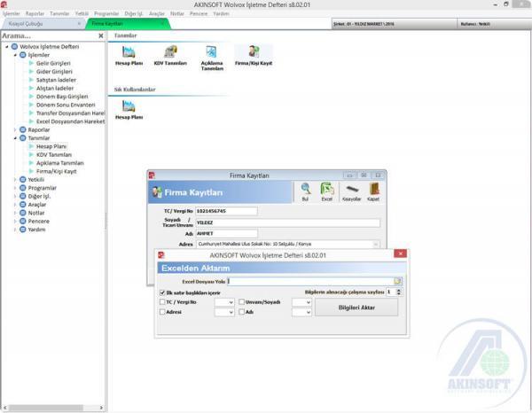Select Gider Girişleri in the tree
This screenshot has height=413, width=532.
54,72
